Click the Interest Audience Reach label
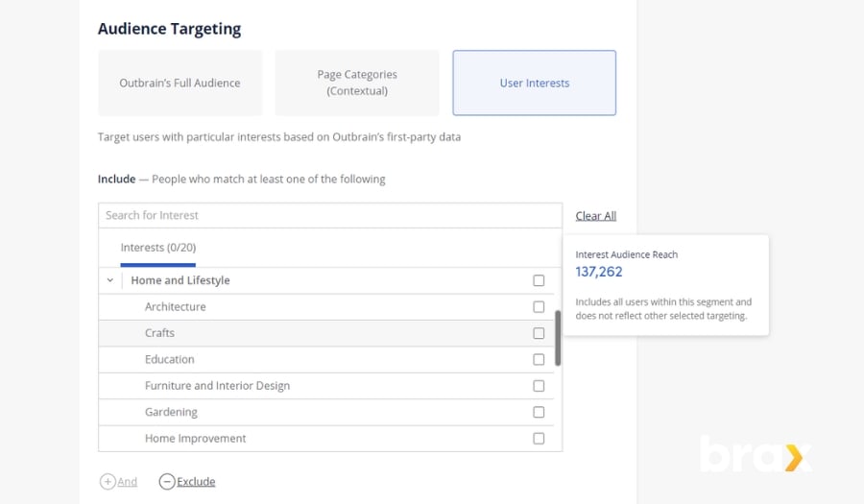 pos(627,254)
